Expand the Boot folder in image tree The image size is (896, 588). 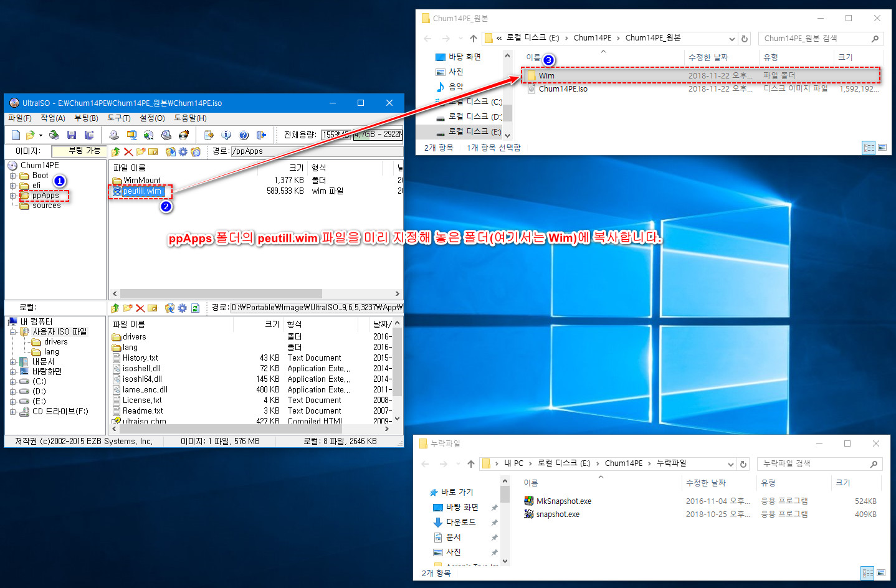(12, 176)
